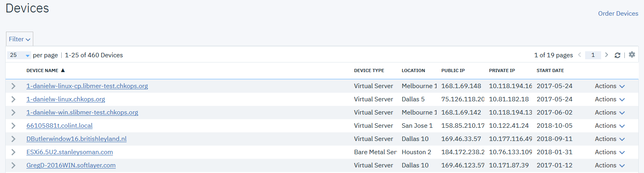Image resolution: width=644 pixels, height=173 pixels.
Task: Open table settings gear icon
Action: tap(632, 55)
